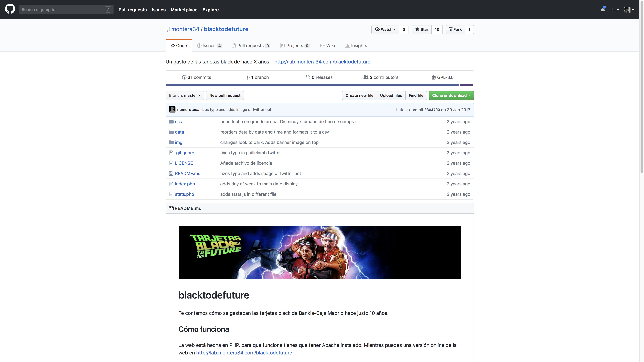644x362 pixels.
Task: View the 10 stargazers count
Action: coord(437,30)
